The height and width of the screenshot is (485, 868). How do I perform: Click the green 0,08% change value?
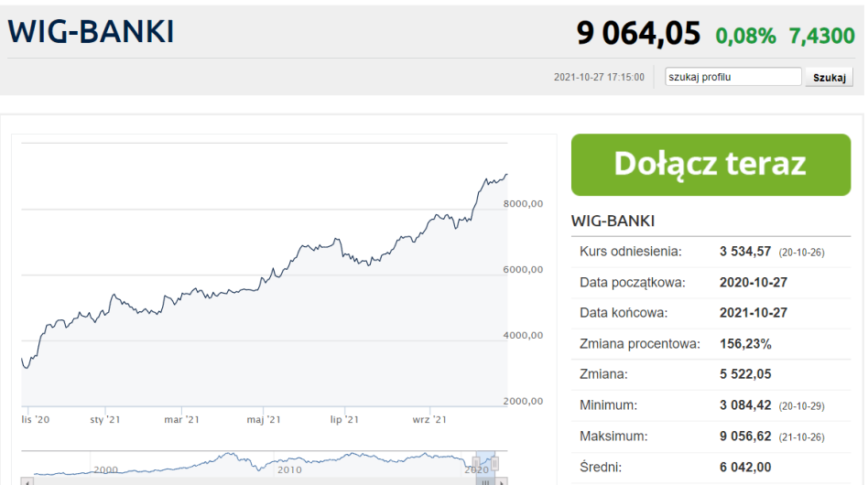click(x=745, y=36)
